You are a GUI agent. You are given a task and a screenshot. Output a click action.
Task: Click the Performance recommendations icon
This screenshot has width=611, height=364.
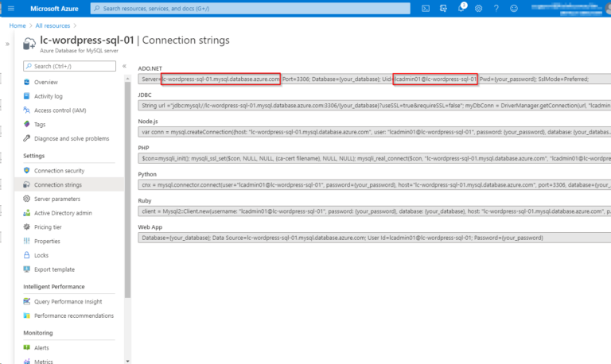coord(26,316)
